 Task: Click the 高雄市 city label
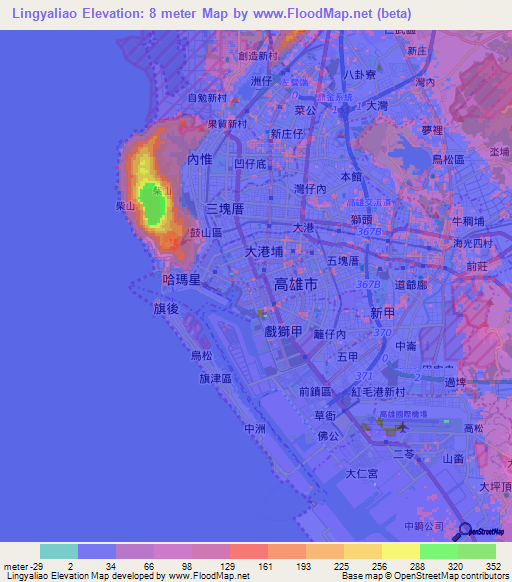(296, 284)
